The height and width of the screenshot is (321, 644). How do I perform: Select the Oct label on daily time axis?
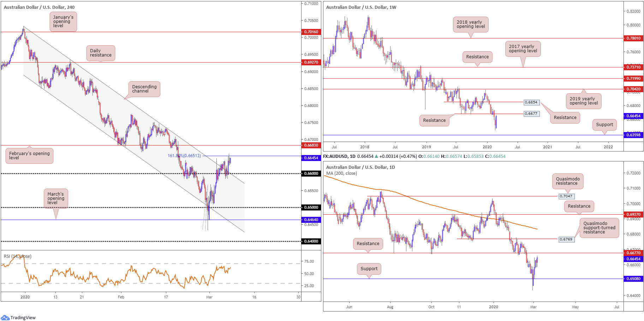tap(431, 307)
